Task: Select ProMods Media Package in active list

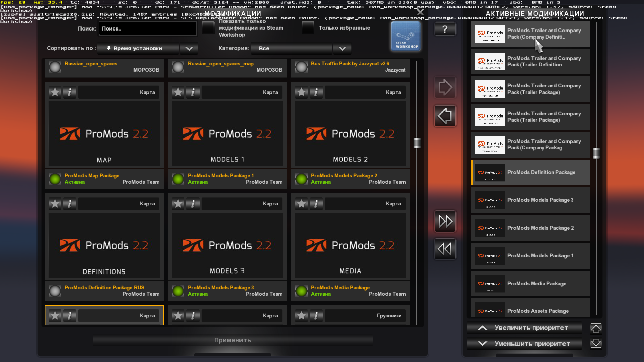Action: (x=530, y=284)
